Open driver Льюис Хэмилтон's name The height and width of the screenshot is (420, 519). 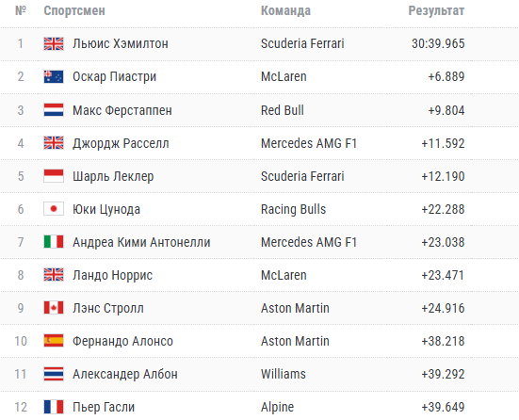point(121,43)
